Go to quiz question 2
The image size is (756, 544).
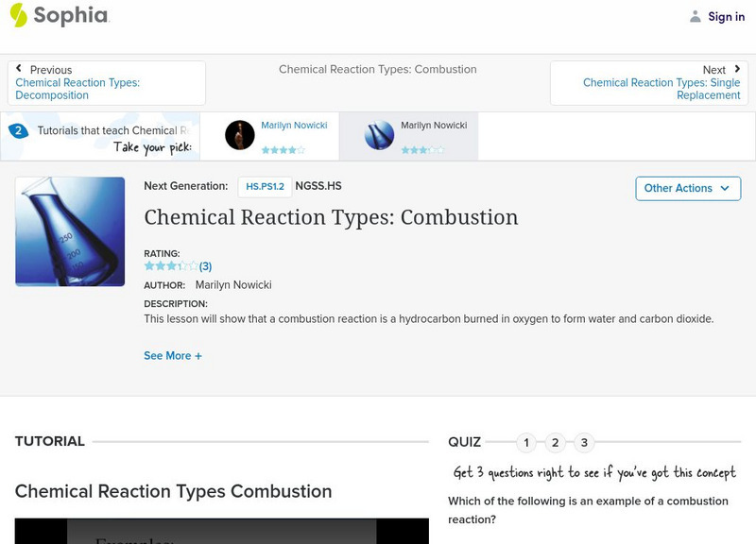coord(556,442)
